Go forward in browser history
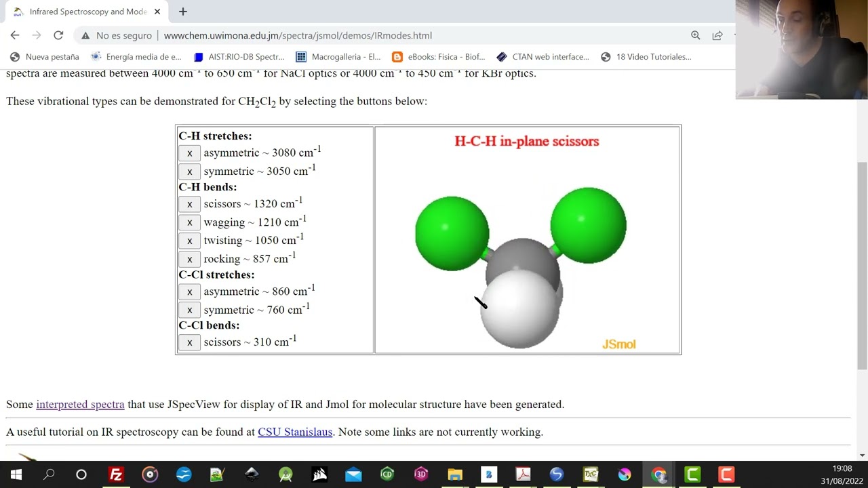Viewport: 868px width, 488px height. click(37, 35)
